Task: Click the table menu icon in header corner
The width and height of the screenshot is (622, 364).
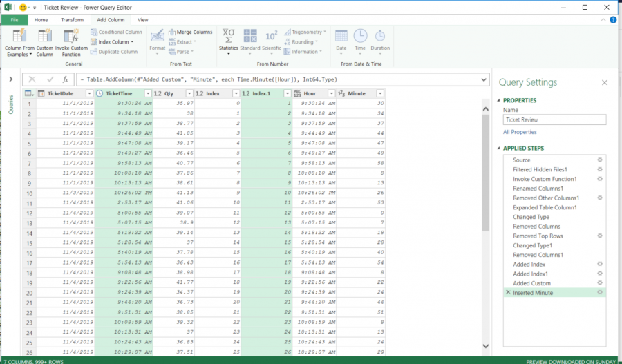Action: [29, 93]
